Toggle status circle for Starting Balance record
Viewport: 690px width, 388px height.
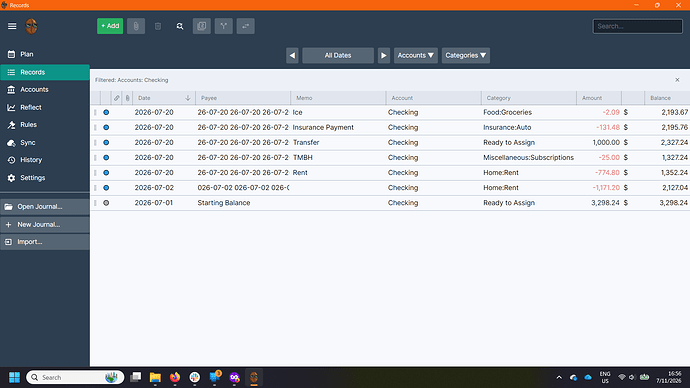[106, 203]
